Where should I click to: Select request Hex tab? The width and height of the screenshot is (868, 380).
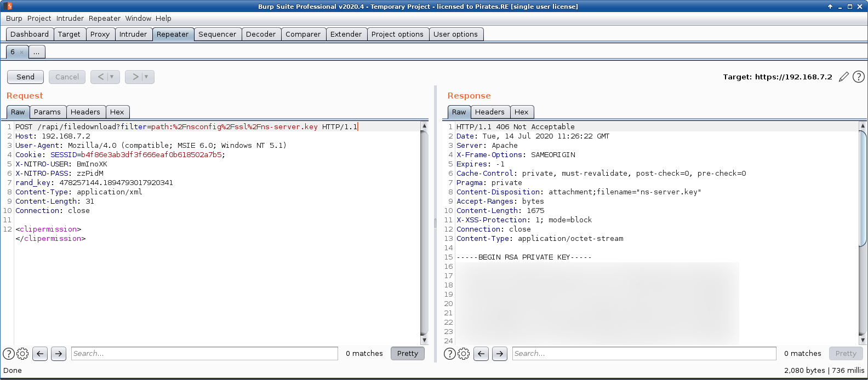(x=117, y=112)
